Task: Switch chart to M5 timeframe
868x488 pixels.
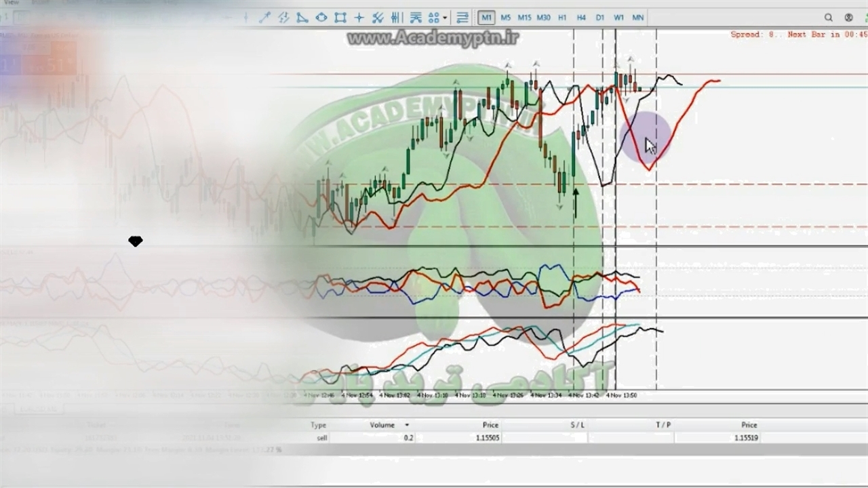Action: click(x=505, y=18)
